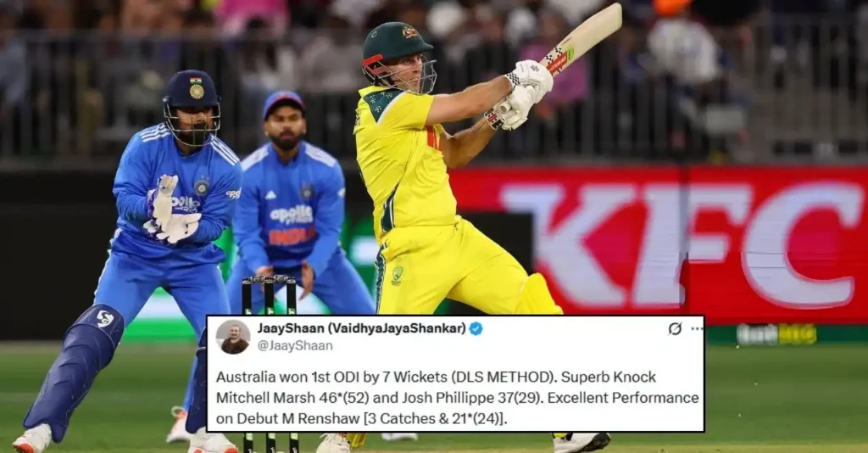This screenshot has height=453, width=868.
Task: Click the SG logo on the wicketkeeper's pad
Action: pos(104,318)
